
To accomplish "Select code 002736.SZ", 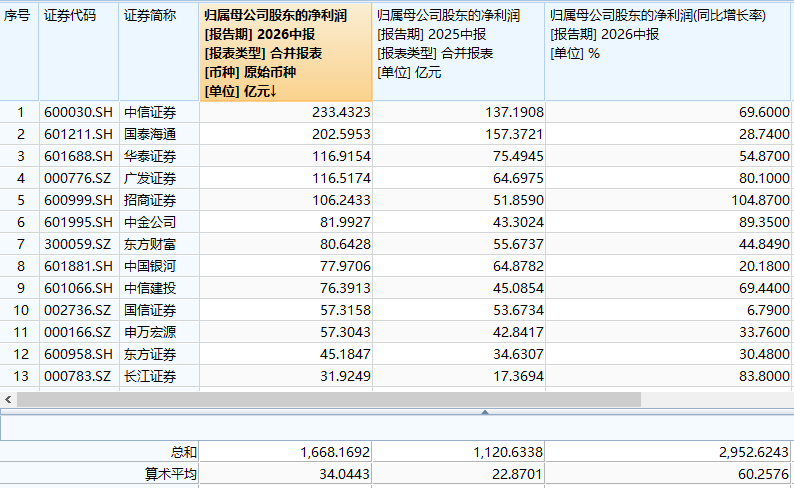I will click(x=77, y=310).
